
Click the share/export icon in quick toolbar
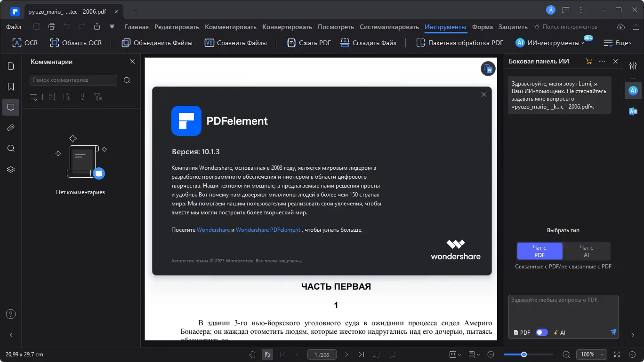click(97, 27)
